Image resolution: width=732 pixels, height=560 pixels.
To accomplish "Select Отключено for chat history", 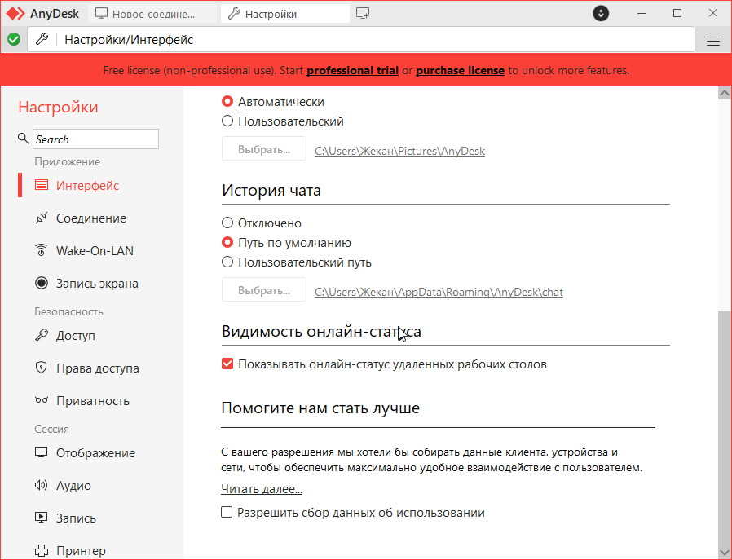I will coord(227,223).
